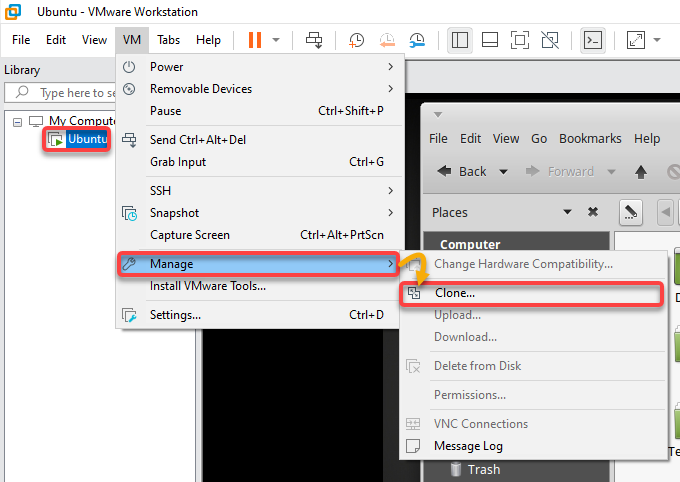This screenshot has height=482, width=680.
Task: Click Install VMware Tools menu entry
Action: (x=258, y=286)
